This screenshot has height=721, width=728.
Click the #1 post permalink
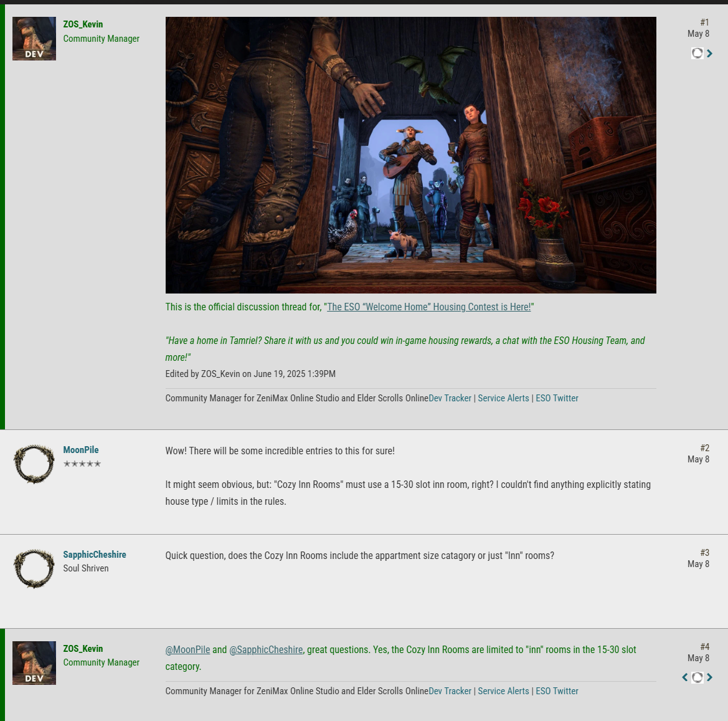pos(705,22)
